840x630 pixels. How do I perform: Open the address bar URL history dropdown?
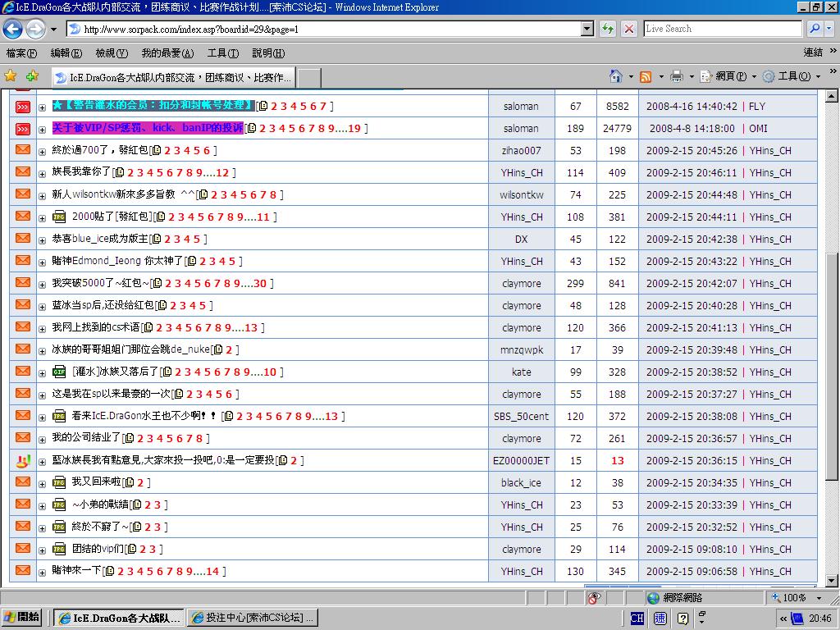(587, 29)
